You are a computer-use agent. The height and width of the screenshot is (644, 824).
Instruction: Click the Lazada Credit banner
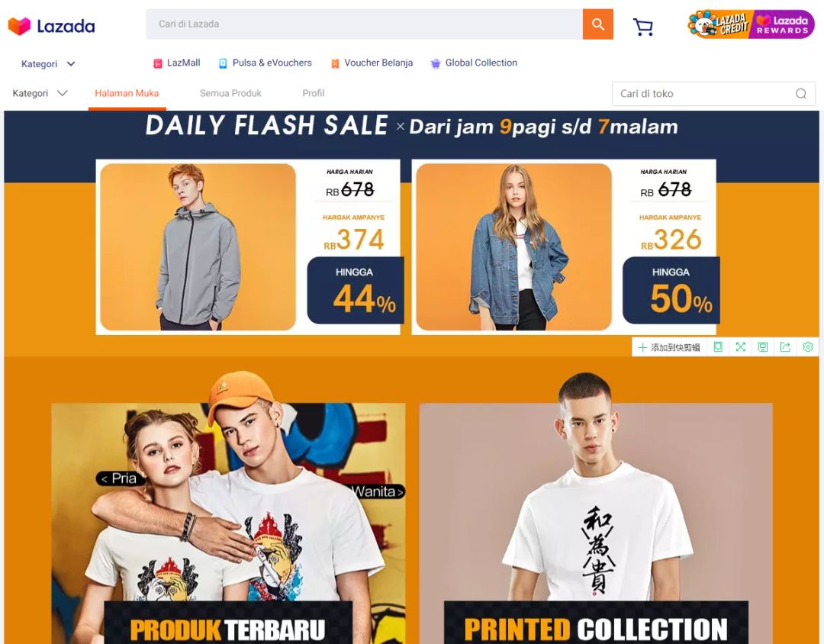point(719,24)
